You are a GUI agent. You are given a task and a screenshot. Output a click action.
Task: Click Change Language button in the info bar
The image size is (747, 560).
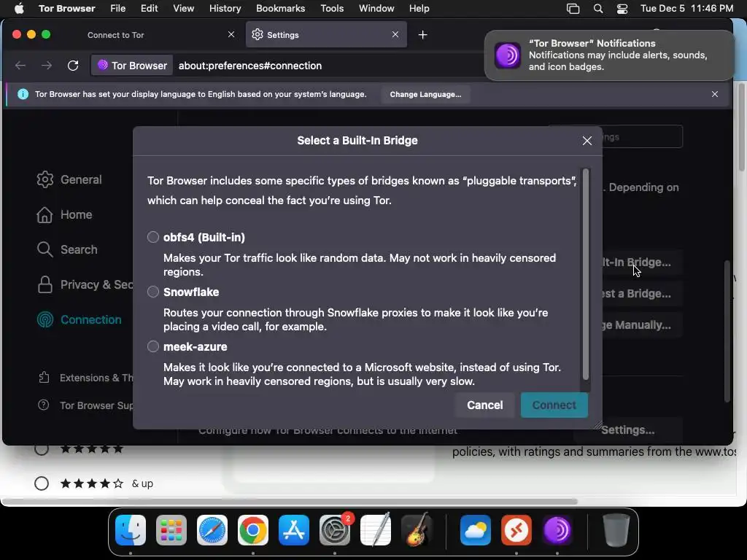tap(425, 94)
